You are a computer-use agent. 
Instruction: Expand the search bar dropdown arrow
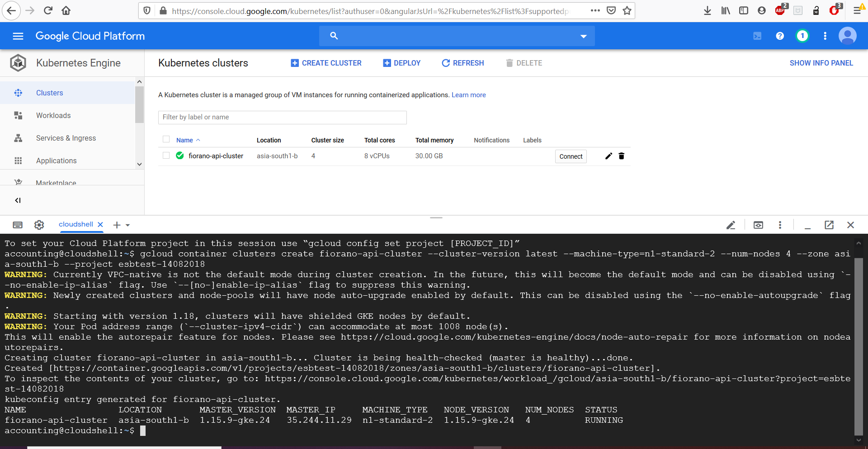click(583, 36)
